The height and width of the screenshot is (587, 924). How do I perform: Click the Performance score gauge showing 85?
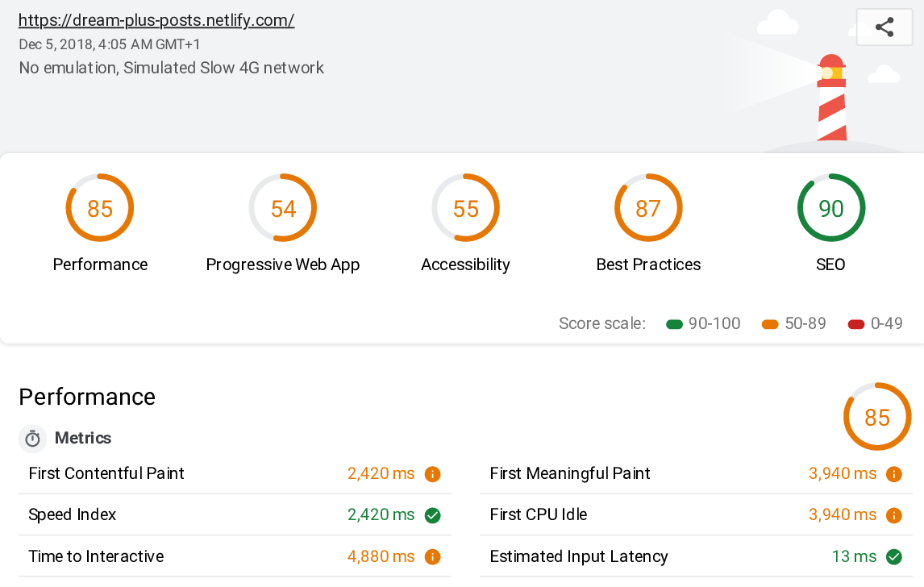pyautogui.click(x=100, y=209)
